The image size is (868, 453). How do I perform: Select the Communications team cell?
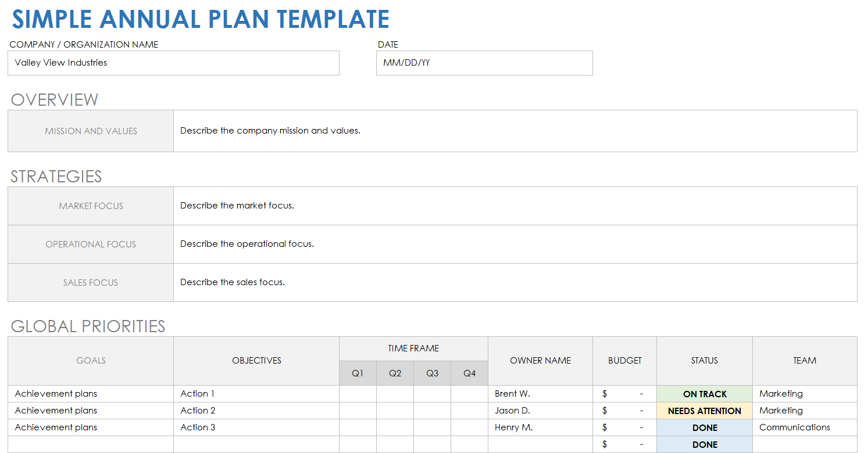point(804,427)
